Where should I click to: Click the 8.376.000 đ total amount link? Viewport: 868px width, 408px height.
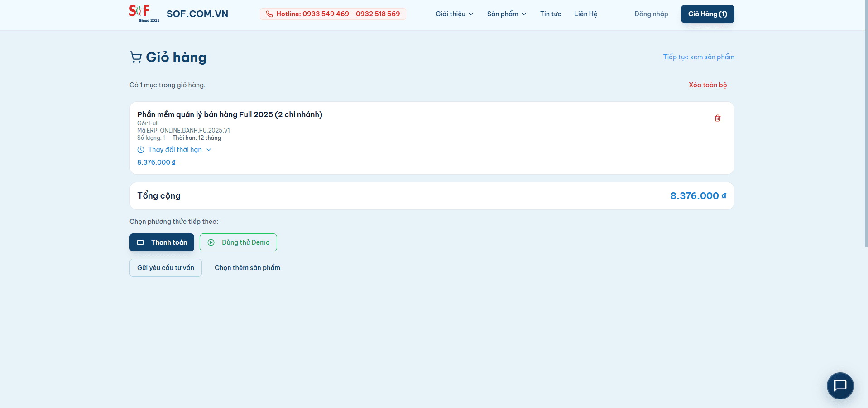pos(697,195)
